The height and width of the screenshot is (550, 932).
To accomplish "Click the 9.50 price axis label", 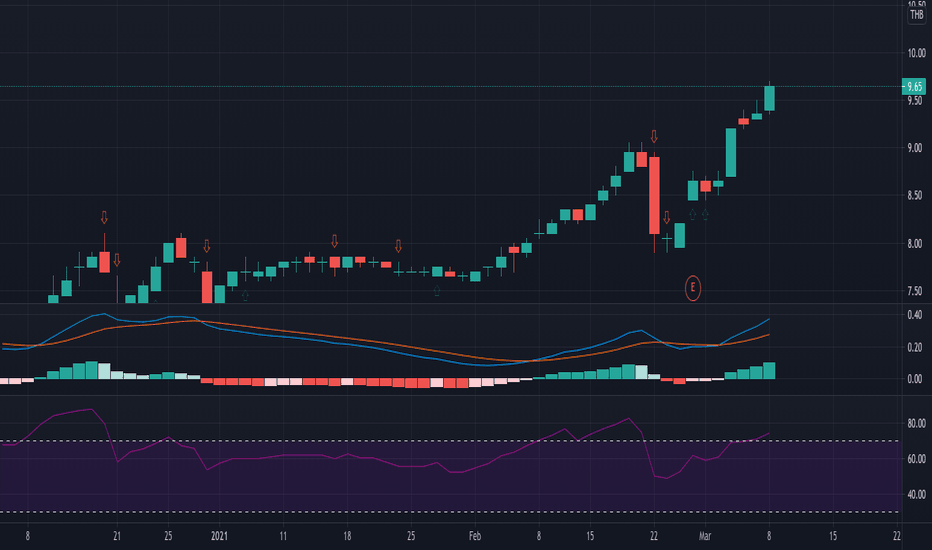I will click(915, 100).
